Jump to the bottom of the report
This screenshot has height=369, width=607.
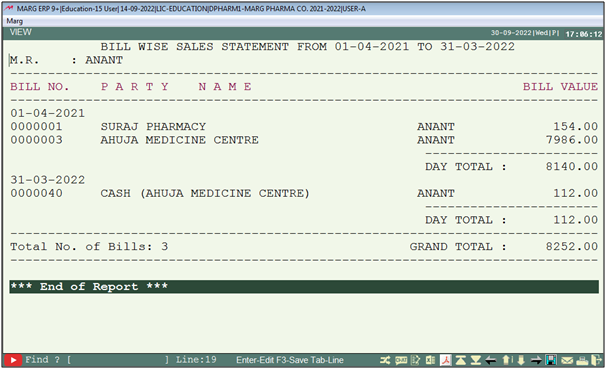475,360
